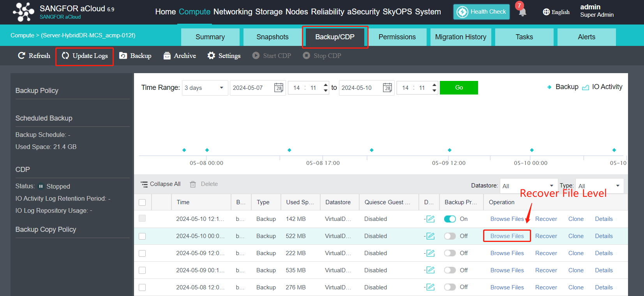
Task: Switch to the Alerts tab
Action: (586, 37)
